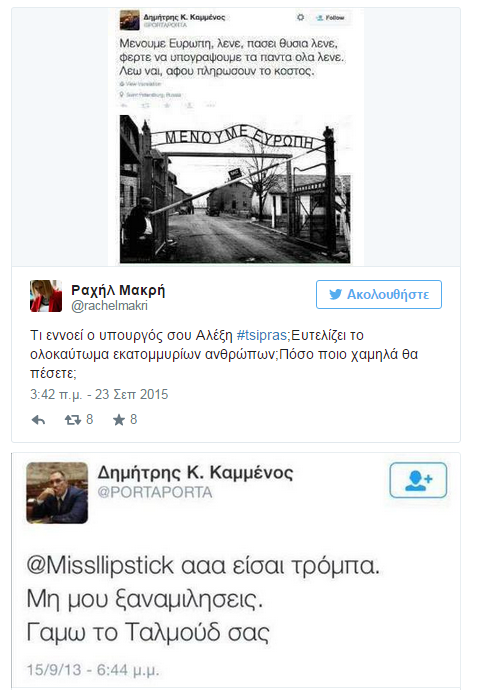
Task: Open the 15/9/13 - 6:44 μ.μ. timestamp
Action: [93, 670]
